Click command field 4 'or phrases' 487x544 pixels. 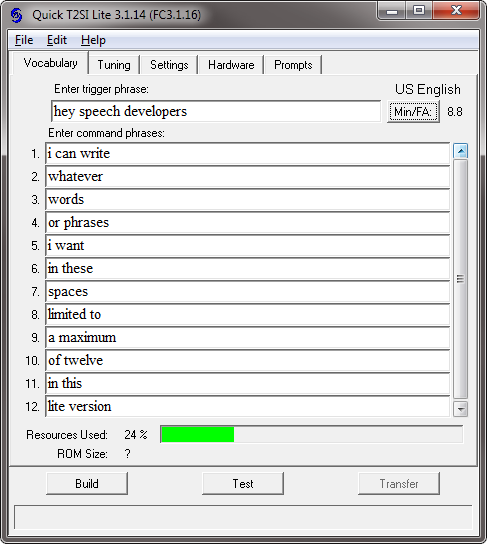(x=248, y=222)
